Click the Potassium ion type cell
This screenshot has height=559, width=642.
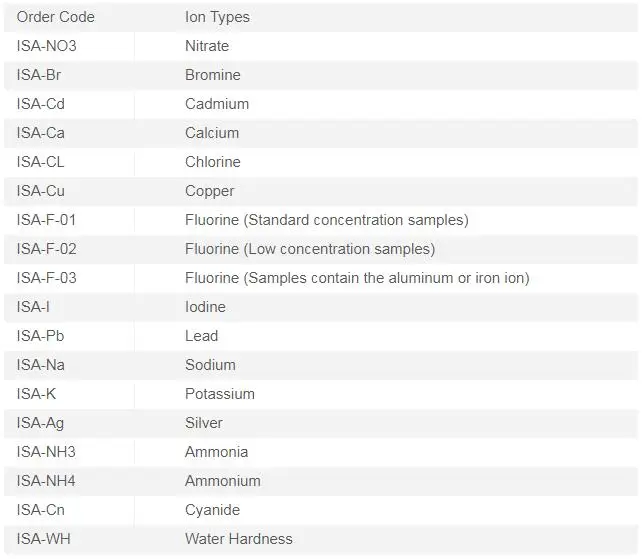click(x=220, y=394)
